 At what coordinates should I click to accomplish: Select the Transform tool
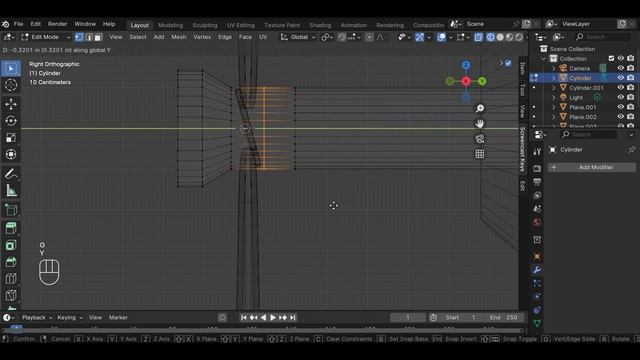point(11,154)
